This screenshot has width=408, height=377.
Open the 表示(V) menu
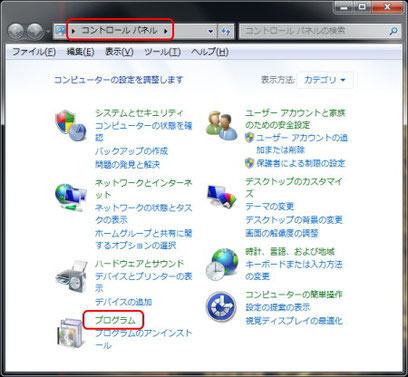tap(119, 52)
